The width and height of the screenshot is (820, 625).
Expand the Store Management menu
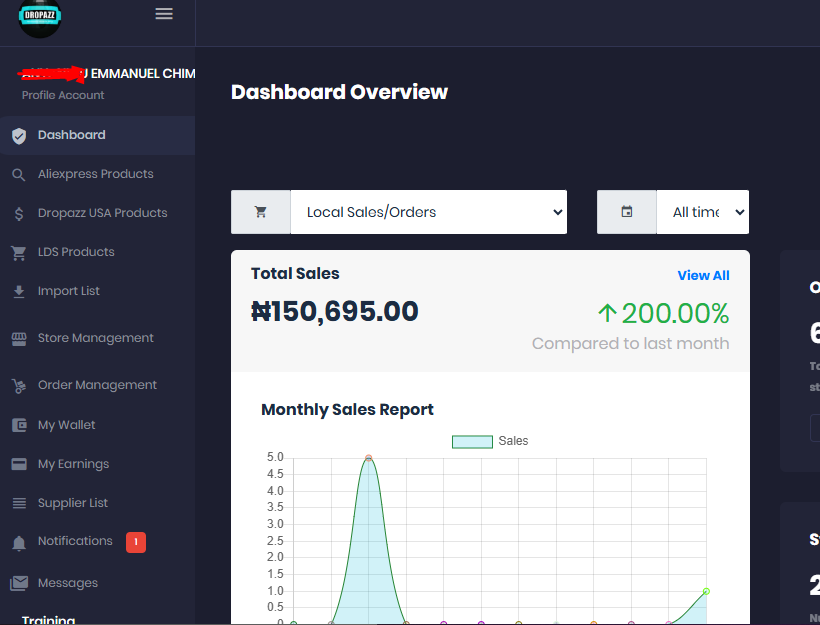[x=95, y=338]
